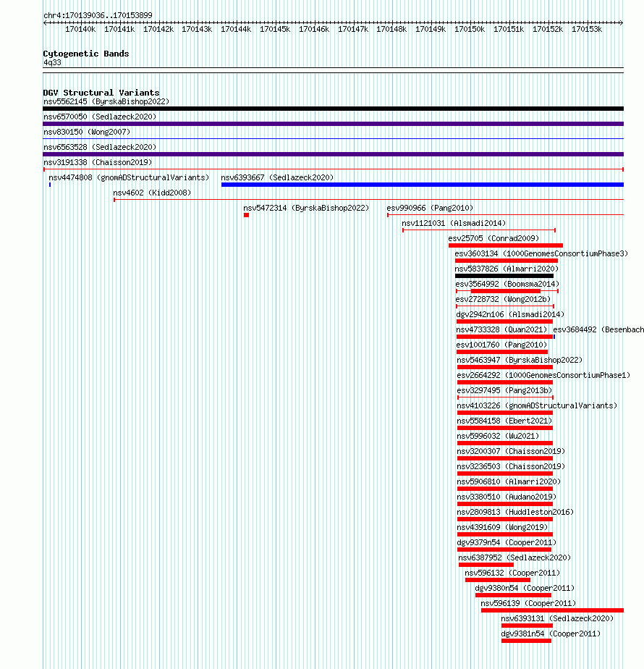Screen dimensions: 644x669
Task: Select the dgv9381n54 (Cooper2011) label
Action: (551, 634)
